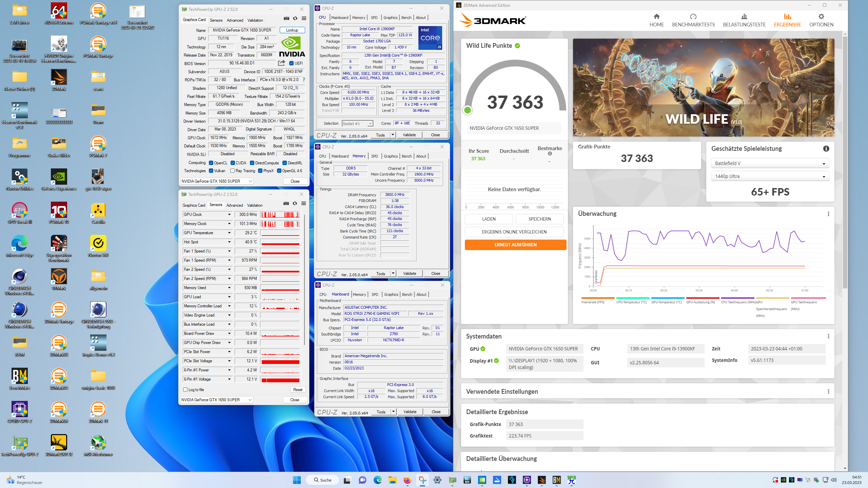Open Catzilla desktop icon
The height and width of the screenshot is (488, 868).
98,213
